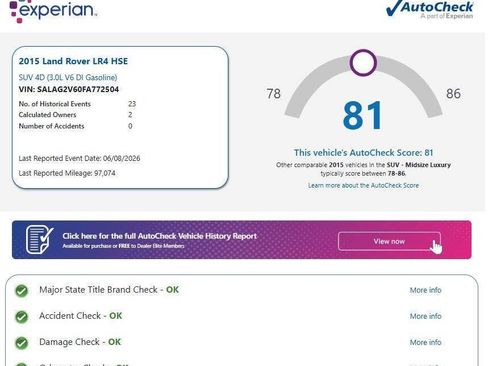488x366 pixels.
Task: Click 'typically score between 78-86' text
Action: pyautogui.click(x=363, y=174)
